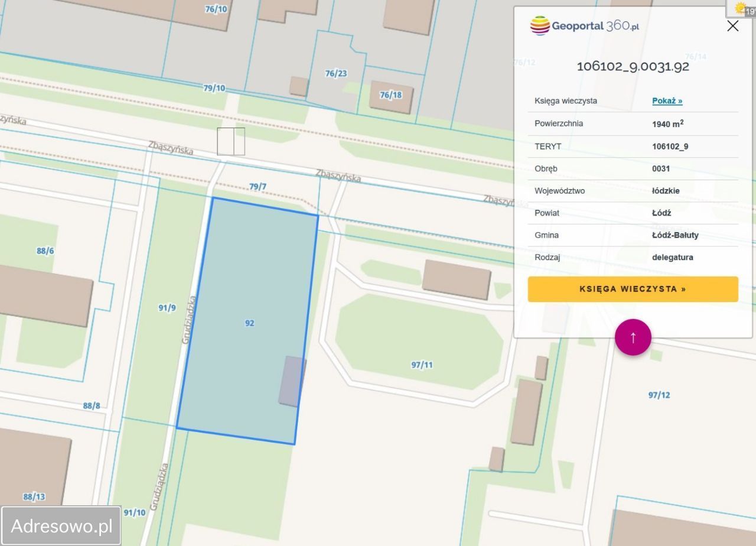Click województwo value łódzkie

[666, 191]
